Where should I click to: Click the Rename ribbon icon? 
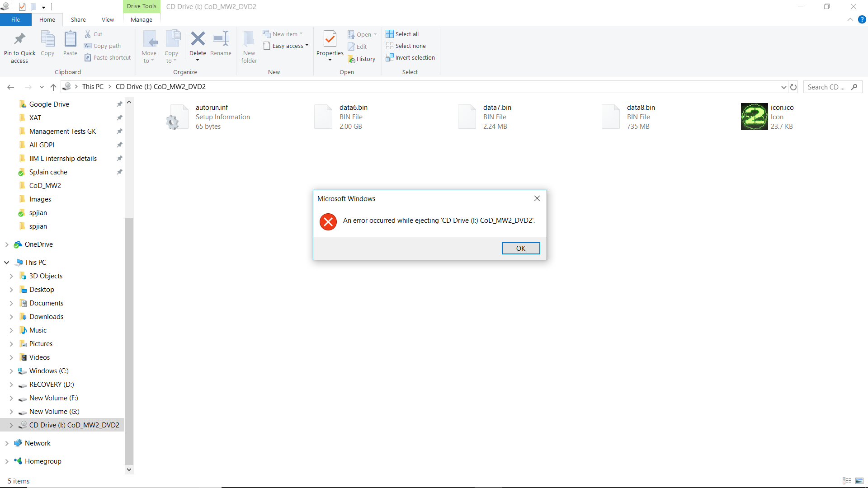(221, 39)
